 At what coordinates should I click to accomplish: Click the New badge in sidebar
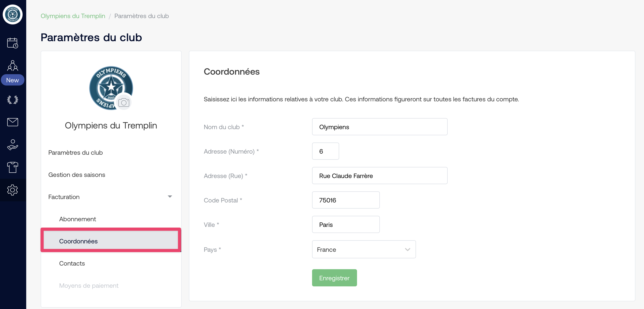tap(12, 80)
